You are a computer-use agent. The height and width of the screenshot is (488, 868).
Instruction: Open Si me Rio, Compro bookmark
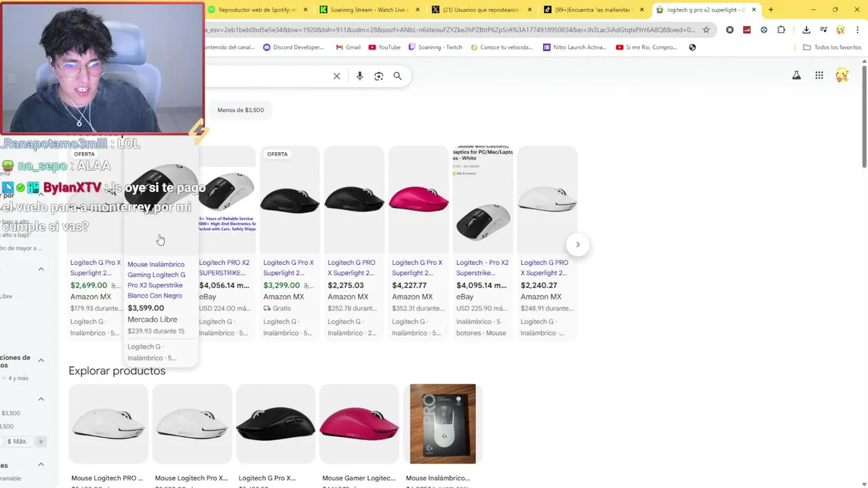(646, 47)
